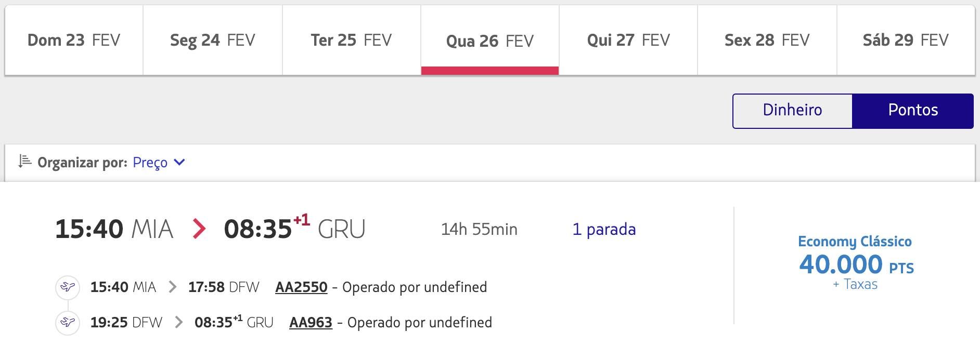Open flight AA2550 details link

pos(301,287)
